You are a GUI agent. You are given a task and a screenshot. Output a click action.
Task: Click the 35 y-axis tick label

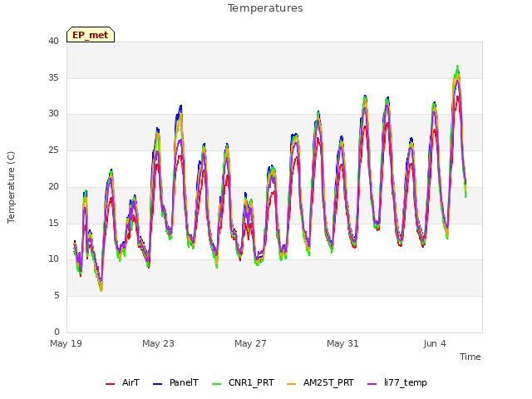click(x=53, y=77)
